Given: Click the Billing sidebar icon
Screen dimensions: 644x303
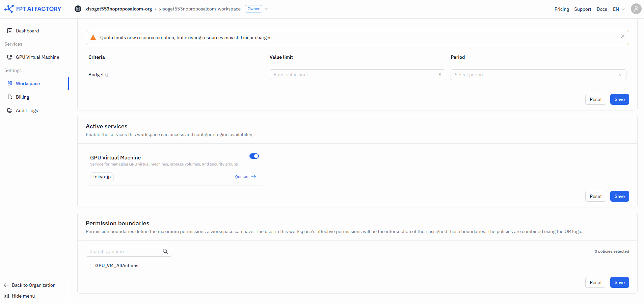Looking at the screenshot, I should (10, 97).
